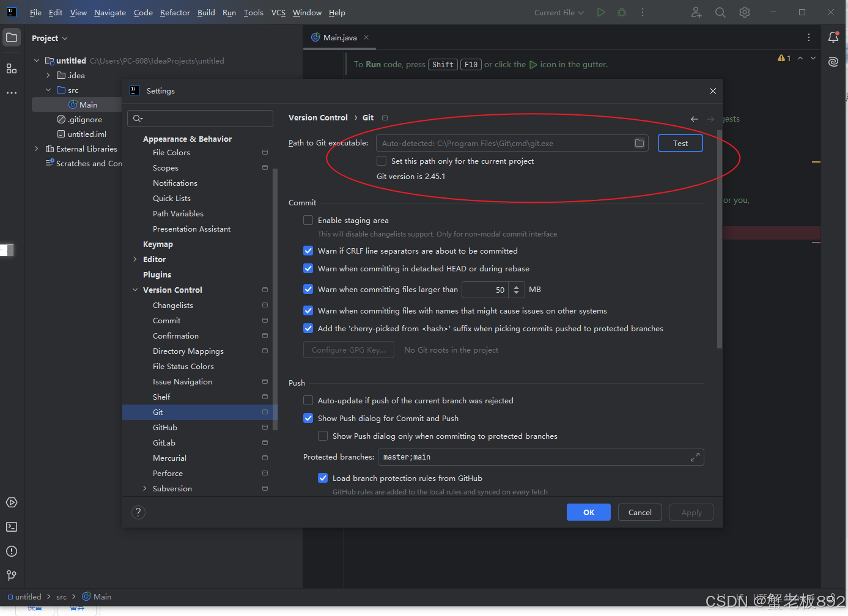848x616 pixels.
Task: Close the Main.java tab
Action: (x=366, y=37)
